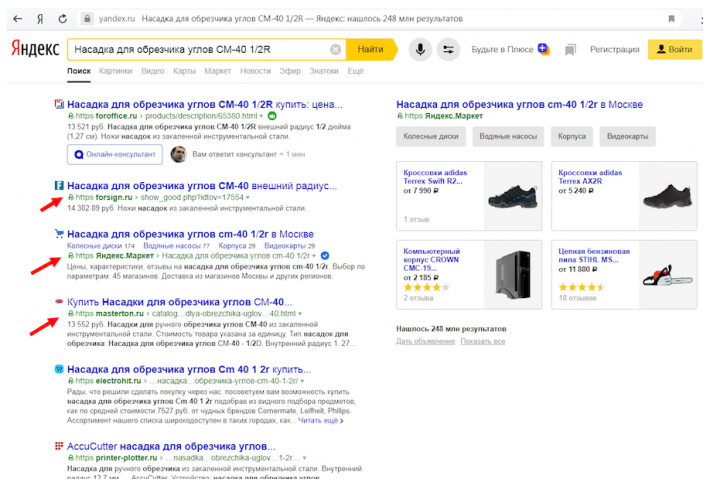Open search settings sliders icon

pyautogui.click(x=448, y=49)
